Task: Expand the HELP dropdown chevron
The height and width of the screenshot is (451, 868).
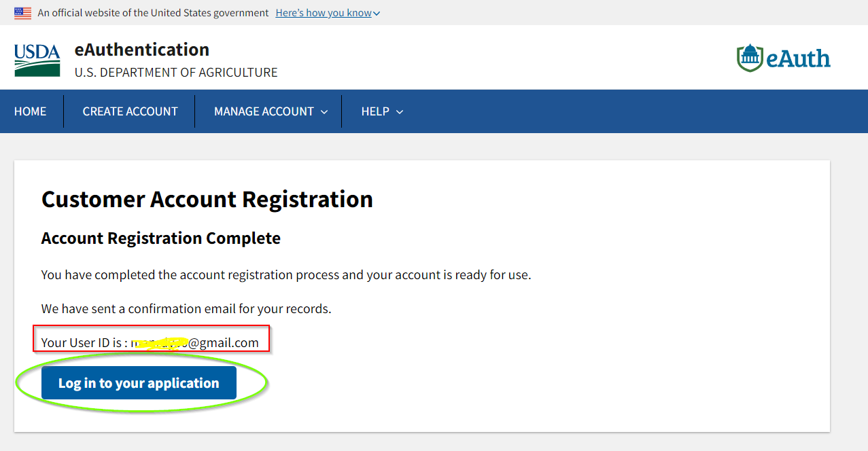Action: pyautogui.click(x=400, y=112)
